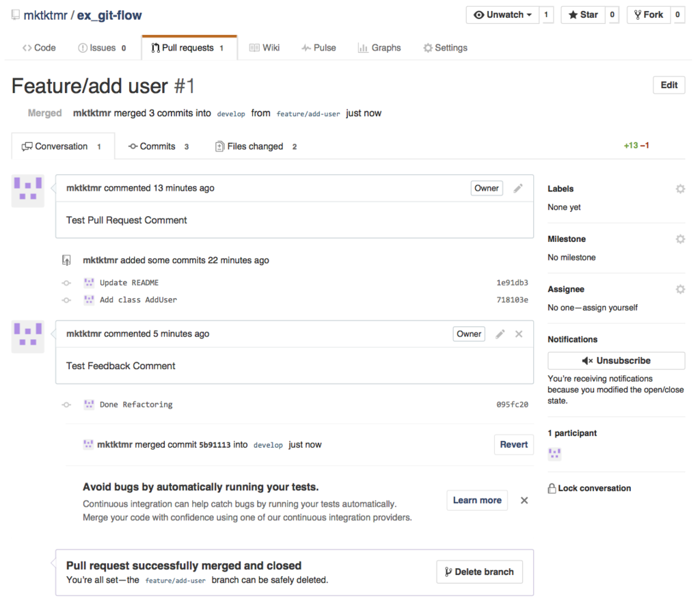Open the Done Refactoring commit message
This screenshot has height=605, width=700.
136,405
